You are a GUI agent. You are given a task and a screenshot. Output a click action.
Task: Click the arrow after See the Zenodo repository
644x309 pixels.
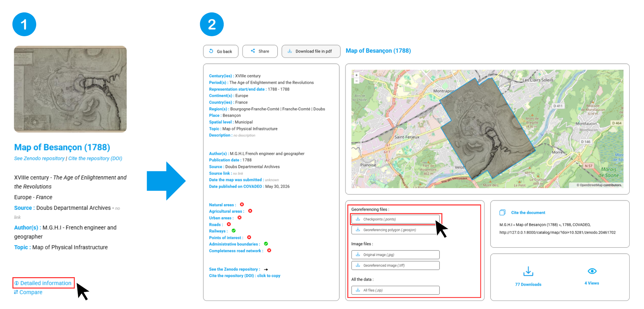click(266, 269)
